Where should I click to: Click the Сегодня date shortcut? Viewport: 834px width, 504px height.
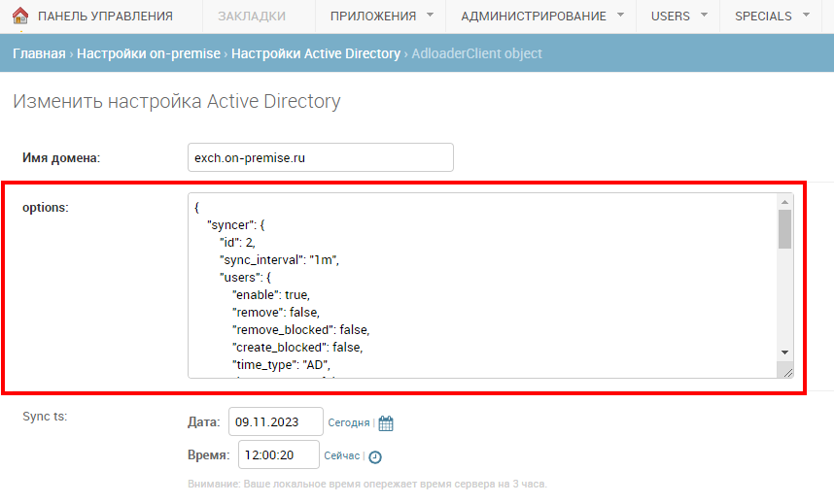coord(348,423)
